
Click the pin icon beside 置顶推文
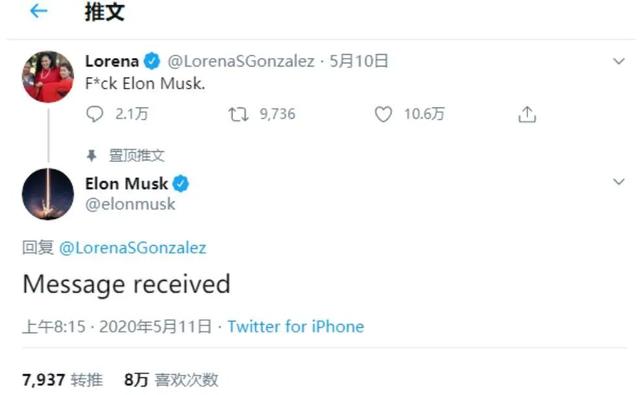(91, 155)
